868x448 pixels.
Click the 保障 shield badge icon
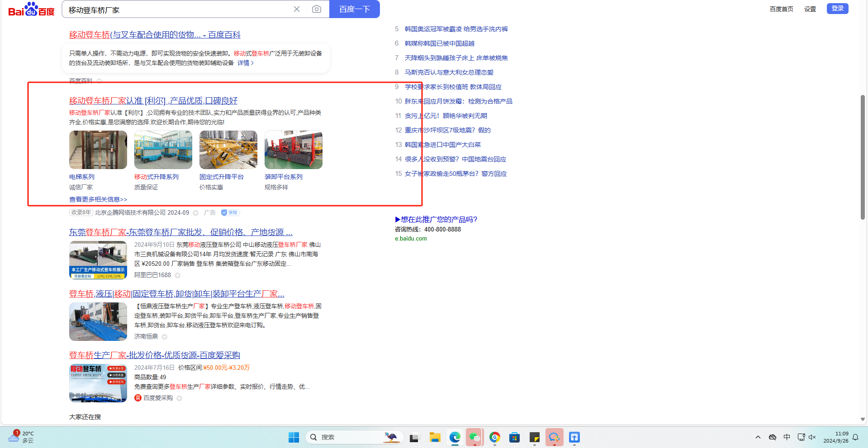pos(230,212)
